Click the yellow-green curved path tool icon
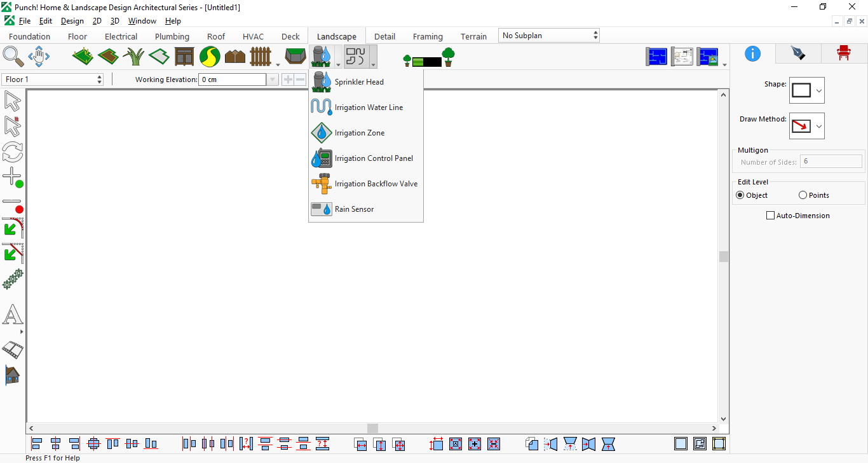 (x=210, y=57)
